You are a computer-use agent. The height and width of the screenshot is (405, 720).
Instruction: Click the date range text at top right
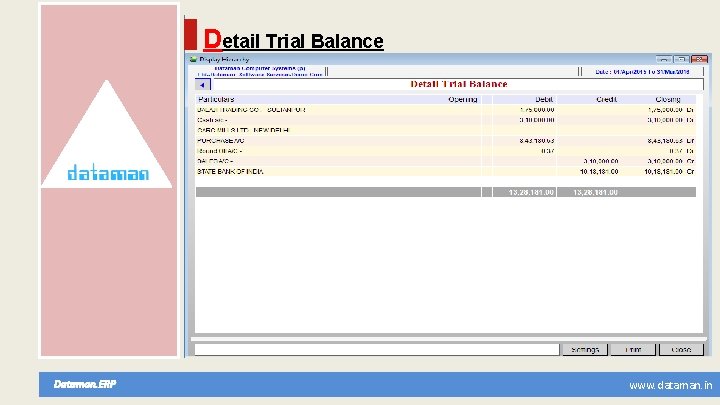(642, 72)
